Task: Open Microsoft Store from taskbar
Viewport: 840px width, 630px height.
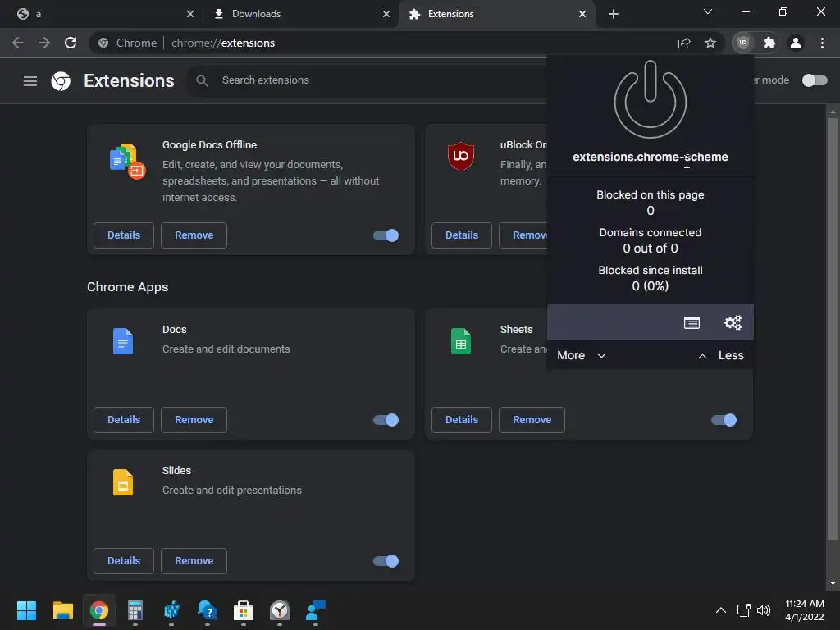Action: coord(243,610)
